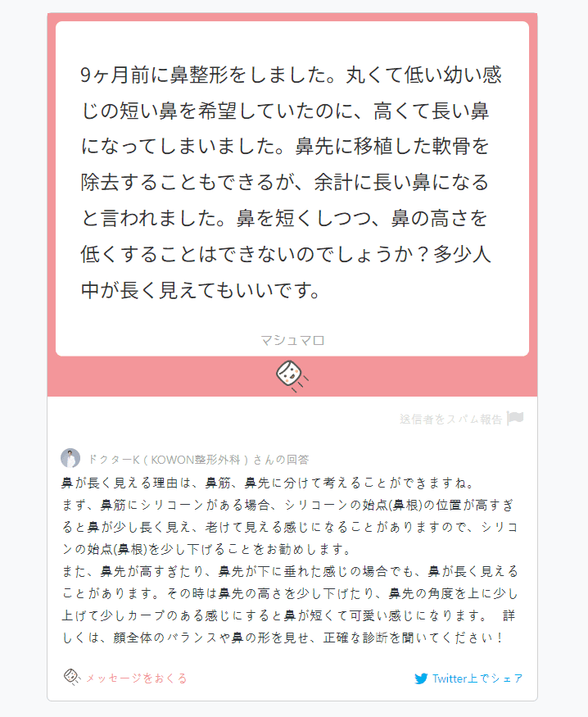This screenshot has height=717, width=588.
Task: Open the メッセージをおくる link
Action: (x=137, y=678)
